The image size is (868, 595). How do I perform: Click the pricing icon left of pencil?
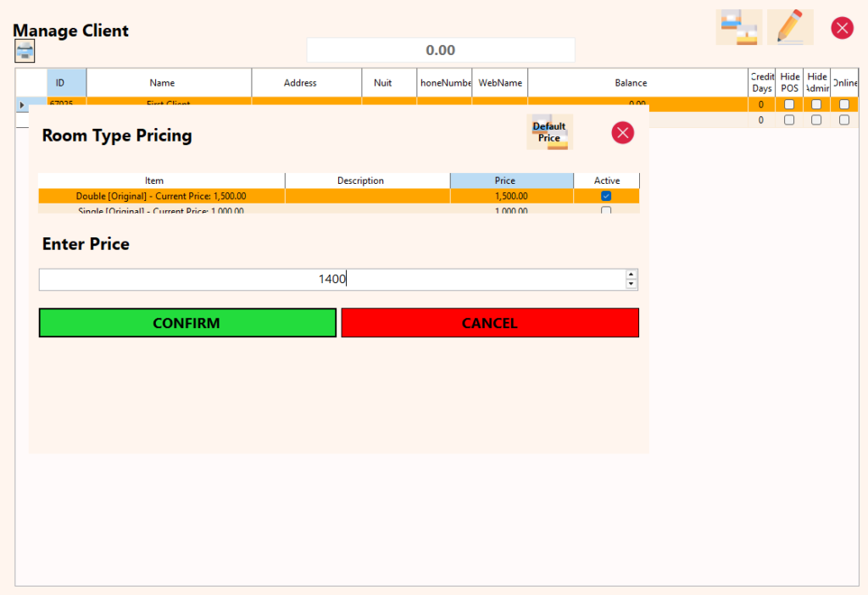[738, 27]
